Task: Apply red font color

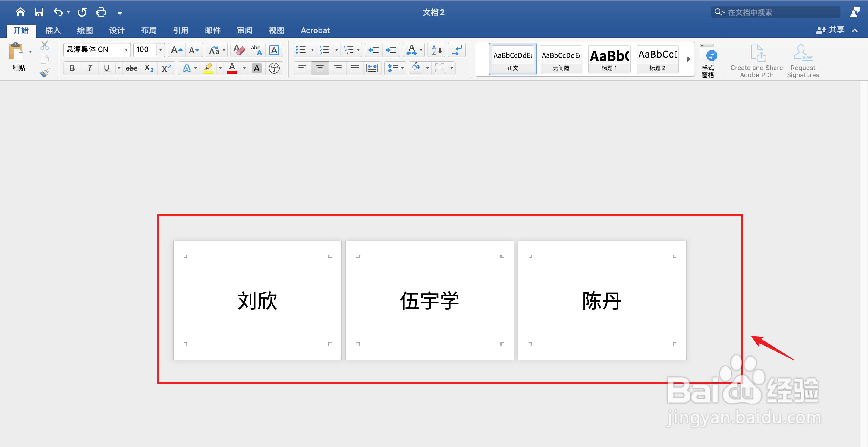Action: (232, 68)
